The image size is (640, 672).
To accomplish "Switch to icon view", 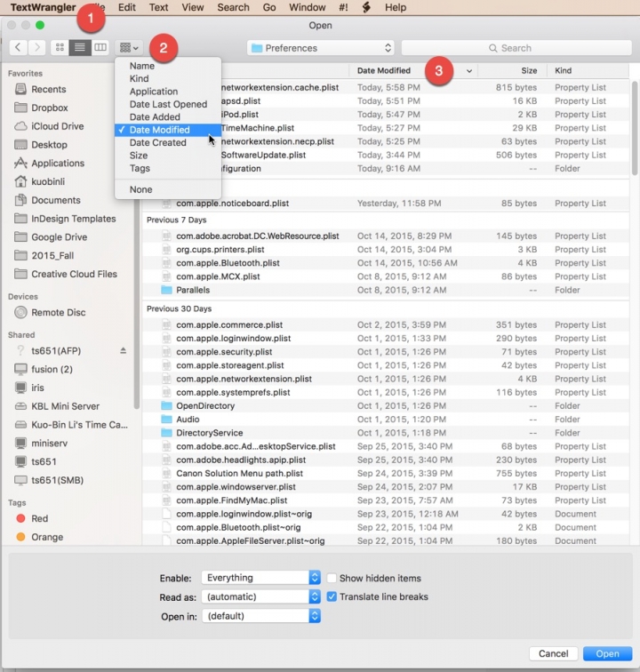I will (60, 47).
